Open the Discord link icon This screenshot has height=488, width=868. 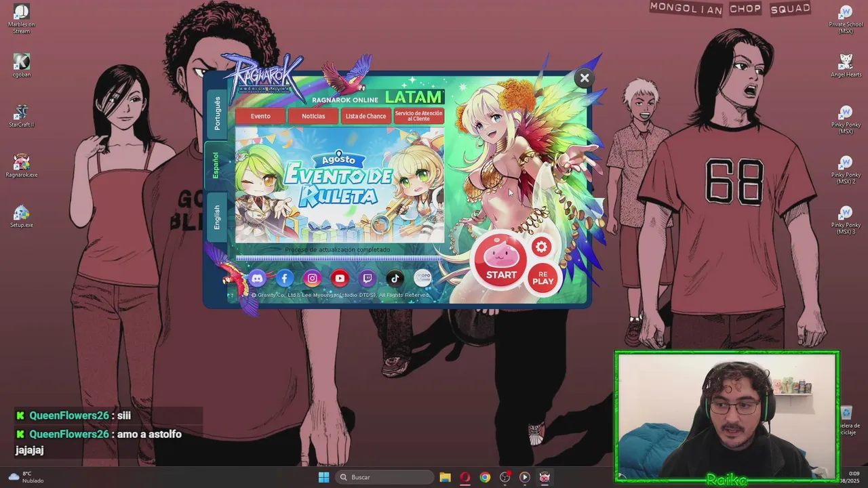pos(257,278)
